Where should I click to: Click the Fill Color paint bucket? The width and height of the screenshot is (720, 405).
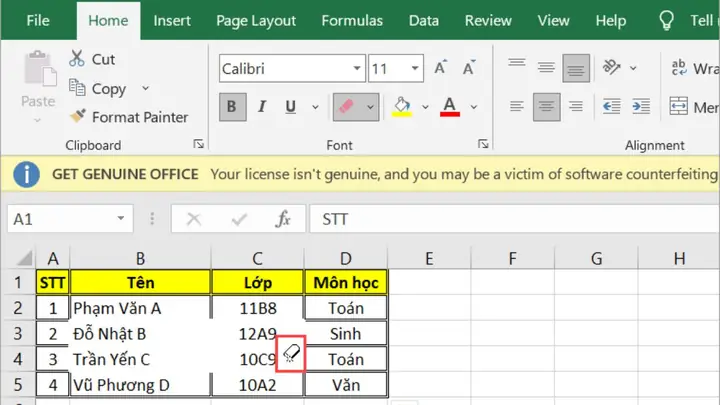402,107
